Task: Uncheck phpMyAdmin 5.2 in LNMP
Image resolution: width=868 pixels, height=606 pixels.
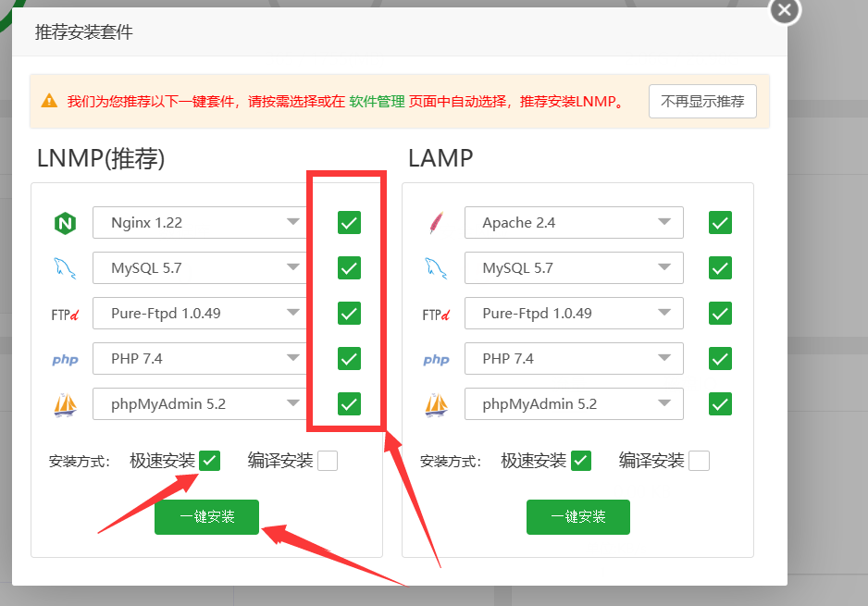Action: (x=349, y=404)
